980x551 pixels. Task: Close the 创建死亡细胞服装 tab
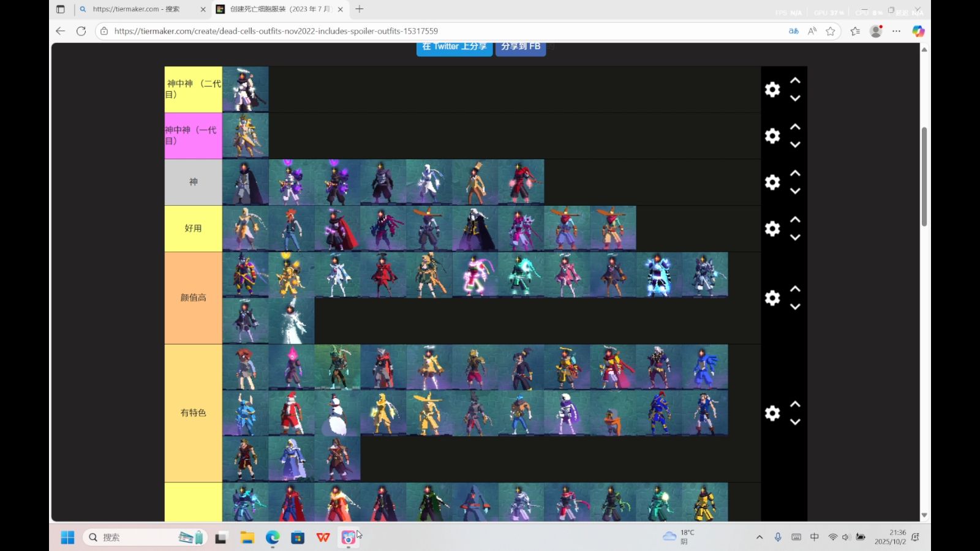341,9
